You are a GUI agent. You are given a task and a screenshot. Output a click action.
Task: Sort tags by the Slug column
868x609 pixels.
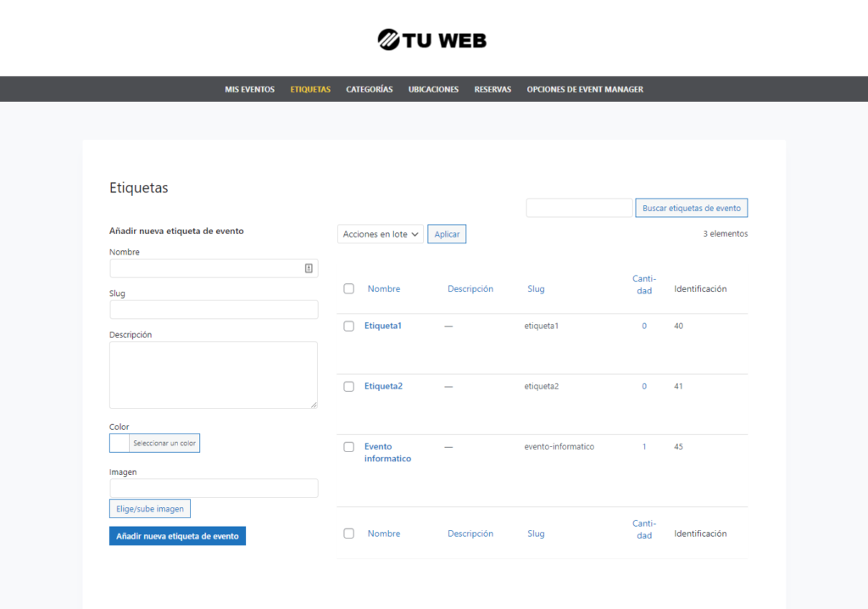tap(536, 288)
